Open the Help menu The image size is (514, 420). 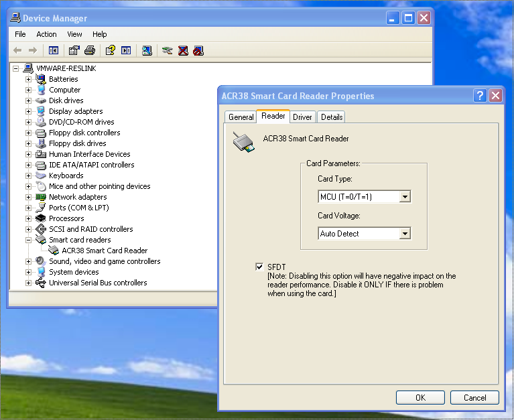click(x=99, y=34)
